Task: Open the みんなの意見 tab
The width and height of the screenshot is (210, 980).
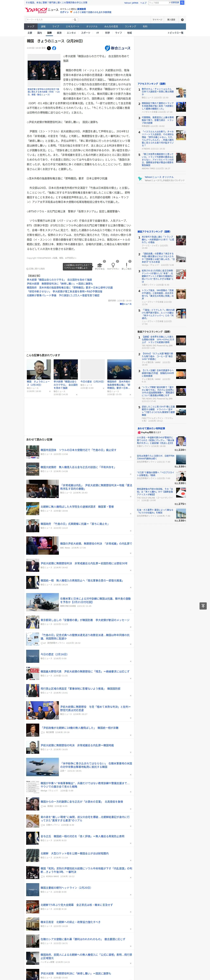Action: (x=111, y=27)
